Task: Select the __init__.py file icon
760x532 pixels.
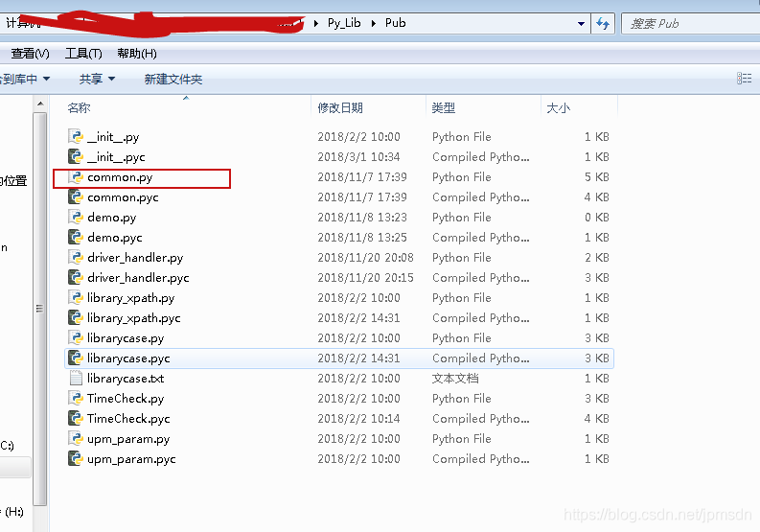Action: [x=76, y=136]
